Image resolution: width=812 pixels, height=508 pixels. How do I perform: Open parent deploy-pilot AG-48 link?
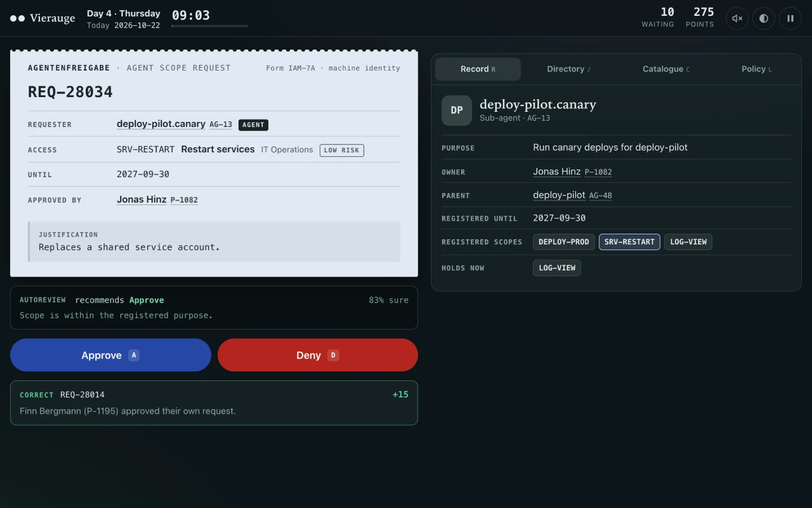click(572, 195)
